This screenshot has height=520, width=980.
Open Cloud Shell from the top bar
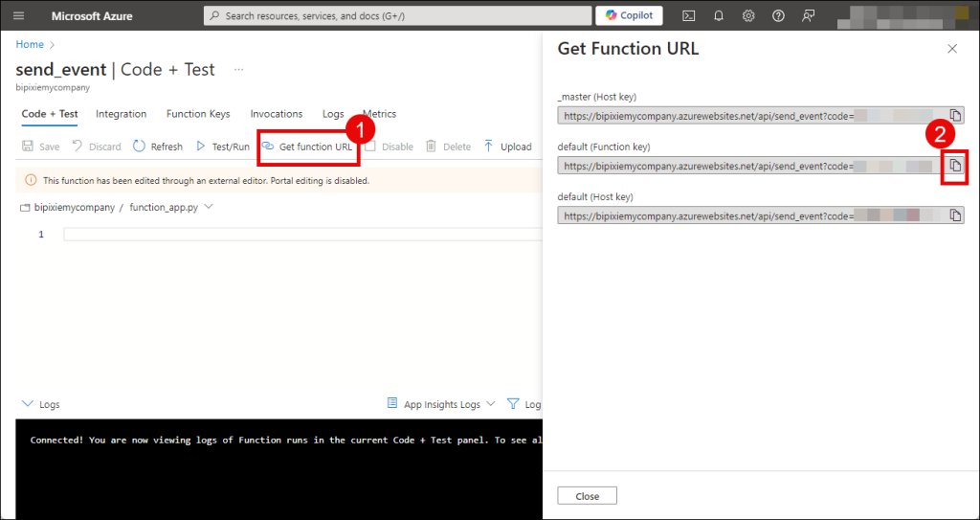click(688, 16)
